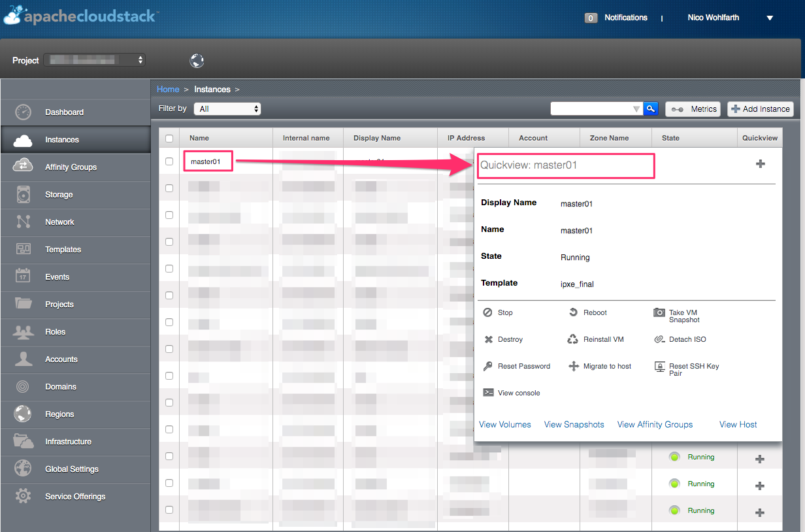Click the notifications count badge
805x532 pixels.
pyautogui.click(x=591, y=18)
